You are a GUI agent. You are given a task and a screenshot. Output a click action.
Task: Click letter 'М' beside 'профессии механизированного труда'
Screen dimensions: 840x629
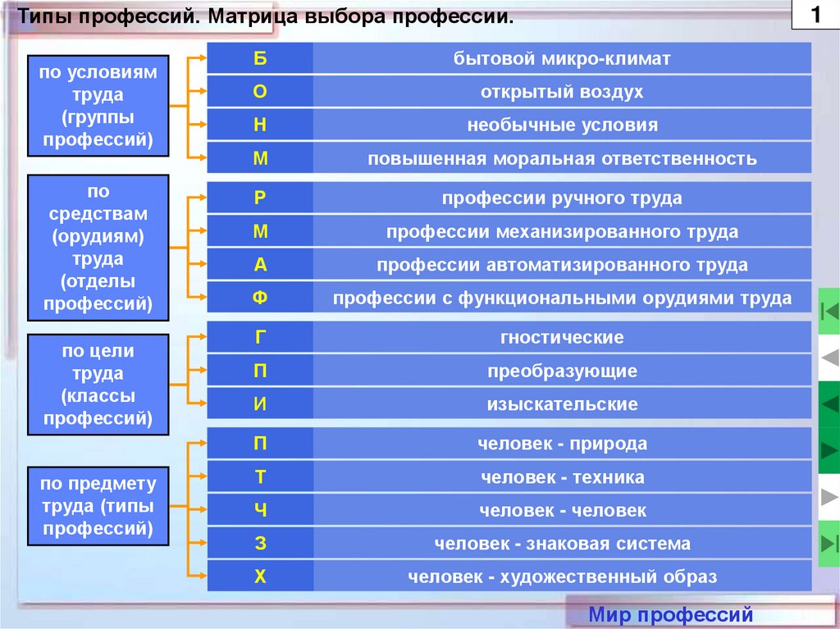click(x=260, y=231)
